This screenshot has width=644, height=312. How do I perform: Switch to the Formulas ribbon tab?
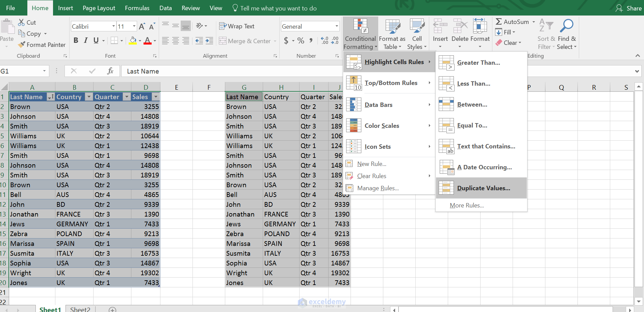137,8
